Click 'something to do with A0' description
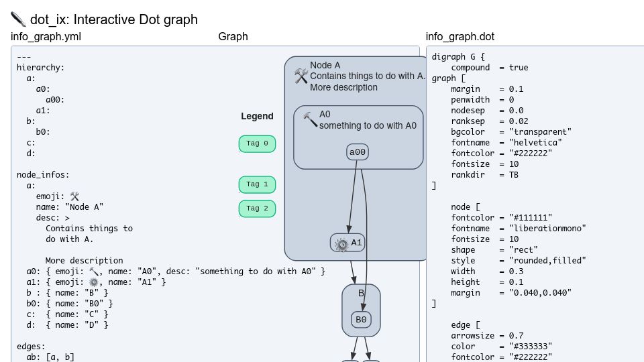The width and height of the screenshot is (644, 362). pyautogui.click(x=368, y=125)
